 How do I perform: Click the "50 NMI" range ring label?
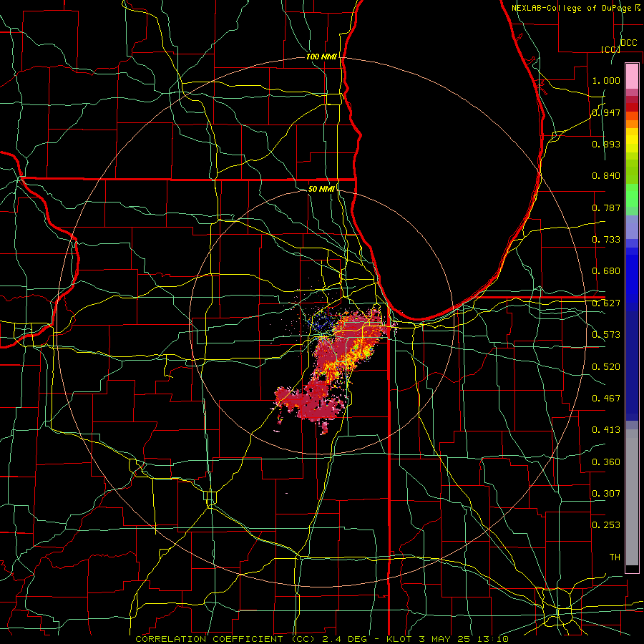pyautogui.click(x=321, y=189)
